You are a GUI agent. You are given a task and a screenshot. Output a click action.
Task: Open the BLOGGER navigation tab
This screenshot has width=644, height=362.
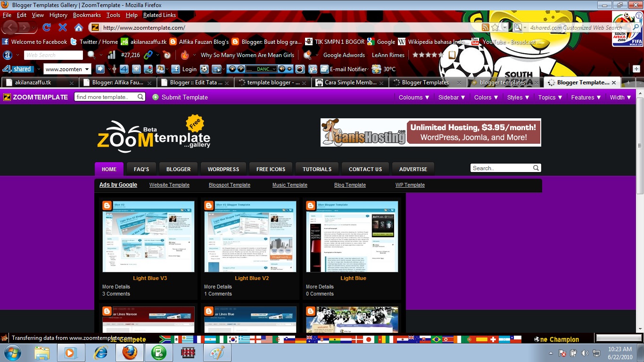(x=178, y=169)
